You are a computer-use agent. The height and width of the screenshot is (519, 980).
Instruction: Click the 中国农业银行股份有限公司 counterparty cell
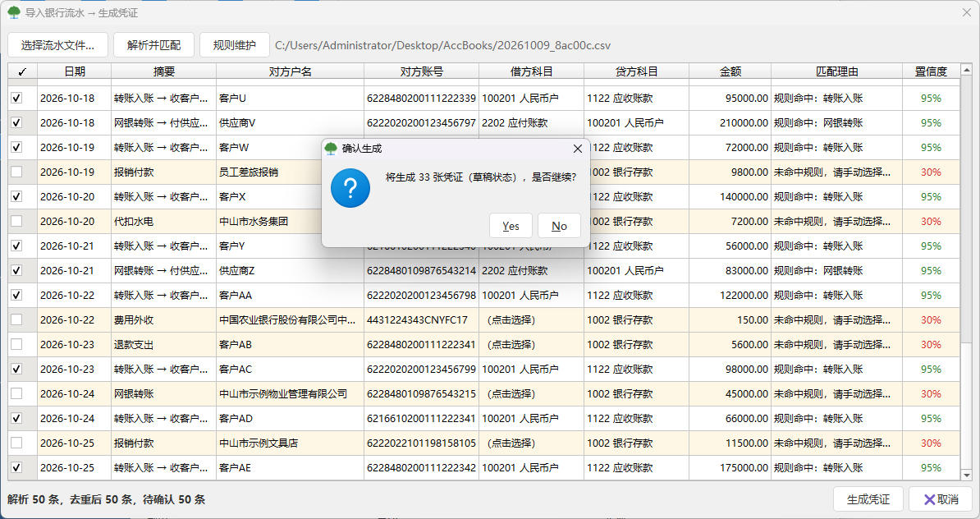pyautogui.click(x=290, y=320)
